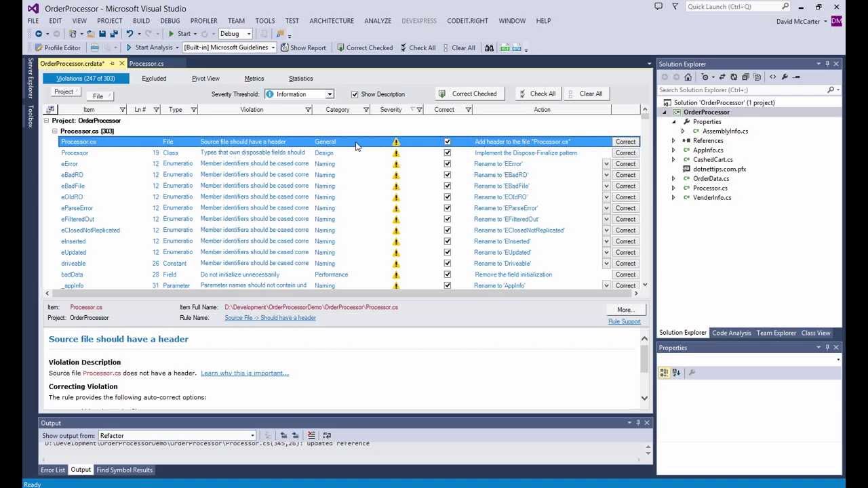Screen dimensions: 868x488
Task: Expand the References node
Action: pos(673,141)
